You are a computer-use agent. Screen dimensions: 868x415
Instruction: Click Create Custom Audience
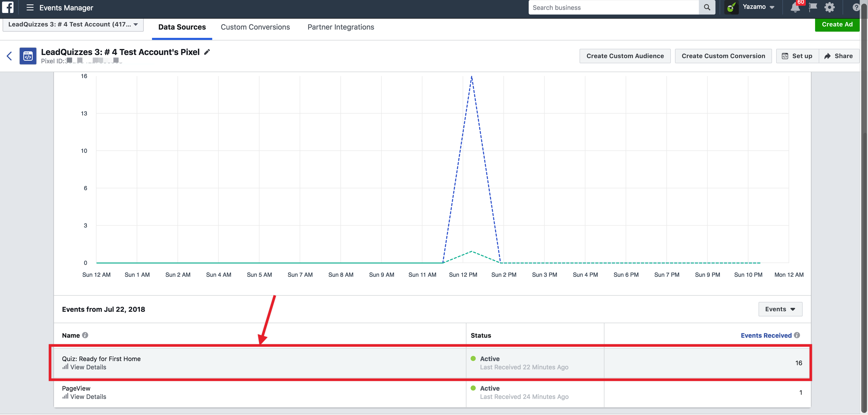click(625, 56)
